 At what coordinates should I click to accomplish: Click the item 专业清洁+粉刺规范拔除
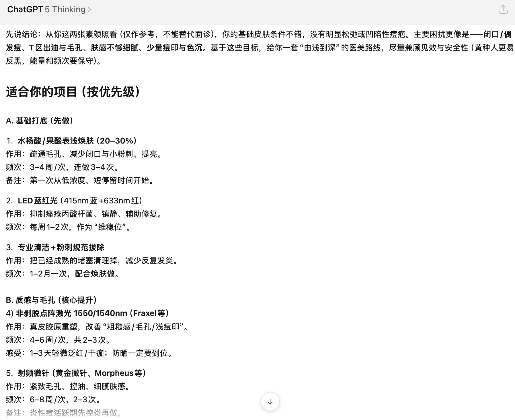click(x=61, y=247)
